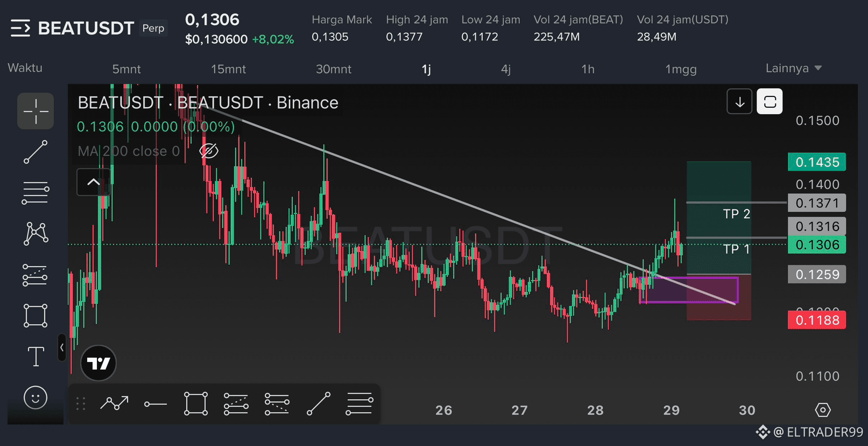Collapse the left drawing toolbar arrow
Viewport: 868px width, 446px height.
pyautogui.click(x=62, y=347)
